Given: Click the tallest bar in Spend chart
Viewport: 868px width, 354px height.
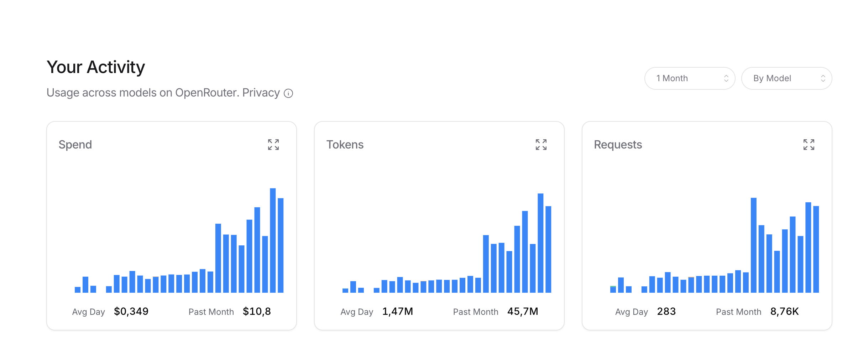Looking at the screenshot, I should click(x=273, y=240).
